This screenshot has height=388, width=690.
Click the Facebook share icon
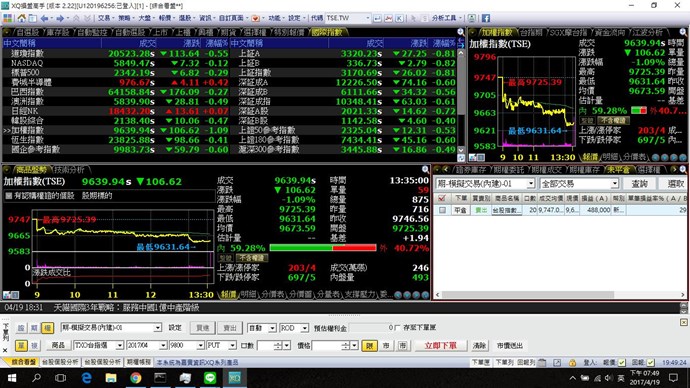(x=486, y=18)
